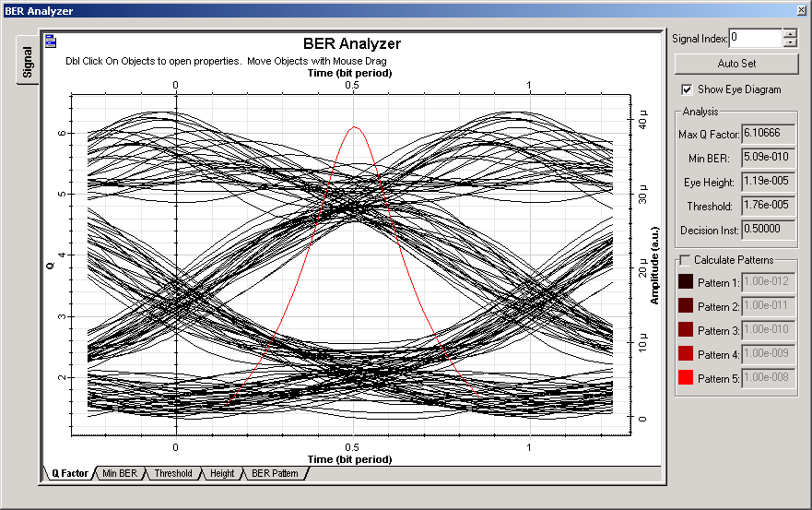Viewport: 812px width, 510px height.
Task: Show the BER Pattern tab
Action: click(x=275, y=474)
